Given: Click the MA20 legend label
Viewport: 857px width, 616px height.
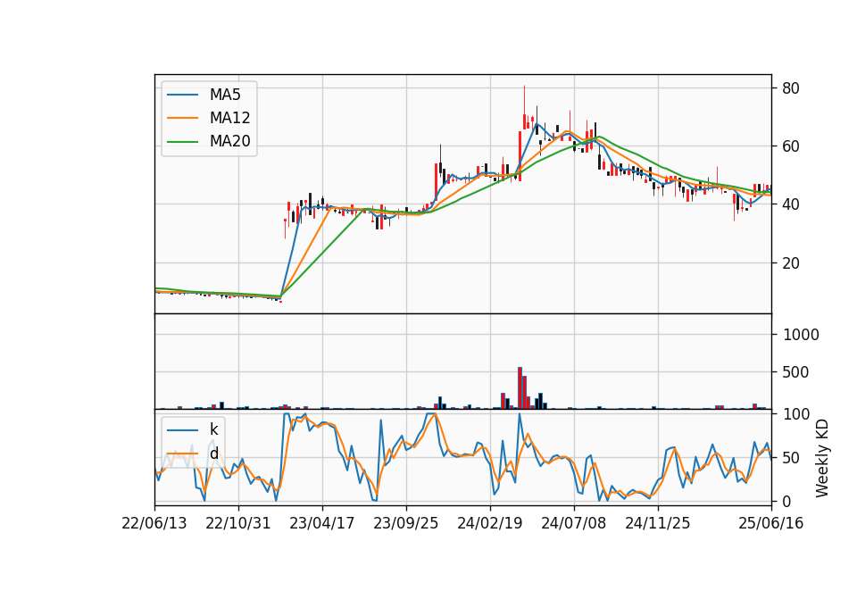Looking at the screenshot, I should pyautogui.click(x=229, y=141).
